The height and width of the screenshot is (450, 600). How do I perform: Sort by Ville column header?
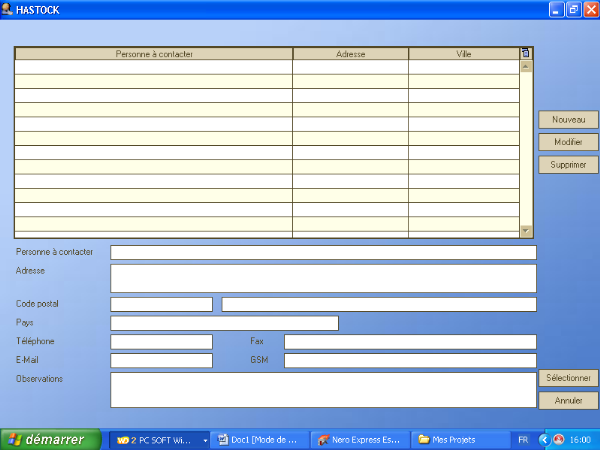[464, 54]
